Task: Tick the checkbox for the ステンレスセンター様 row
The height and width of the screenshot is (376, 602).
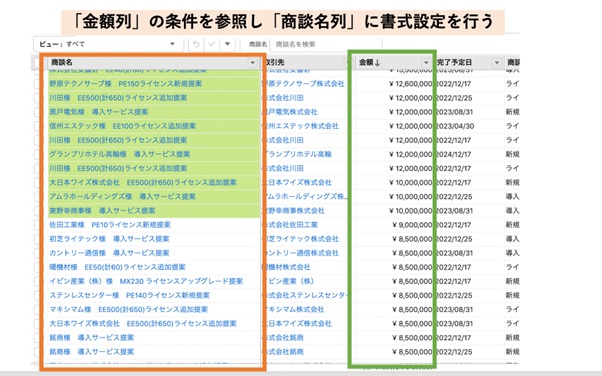Action: pos(37,295)
